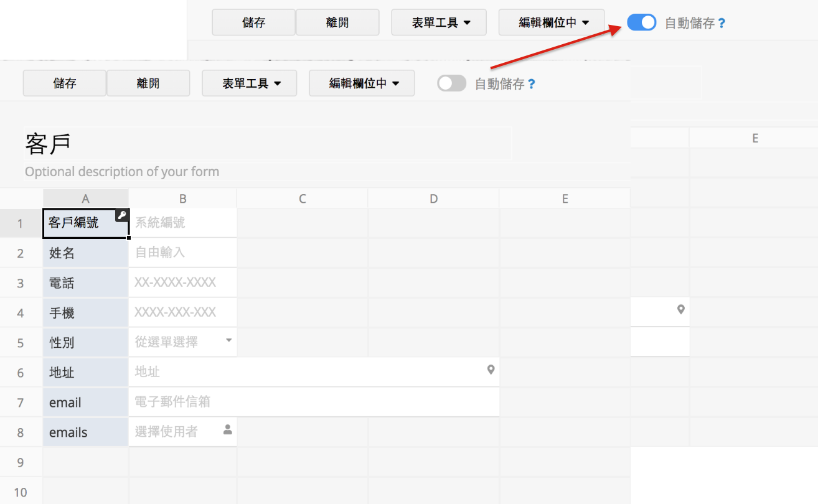Viewport: 818px width, 504px height.
Task: Click the help question mark beside the disabled 自動儲存 toggle
Action: (x=532, y=84)
